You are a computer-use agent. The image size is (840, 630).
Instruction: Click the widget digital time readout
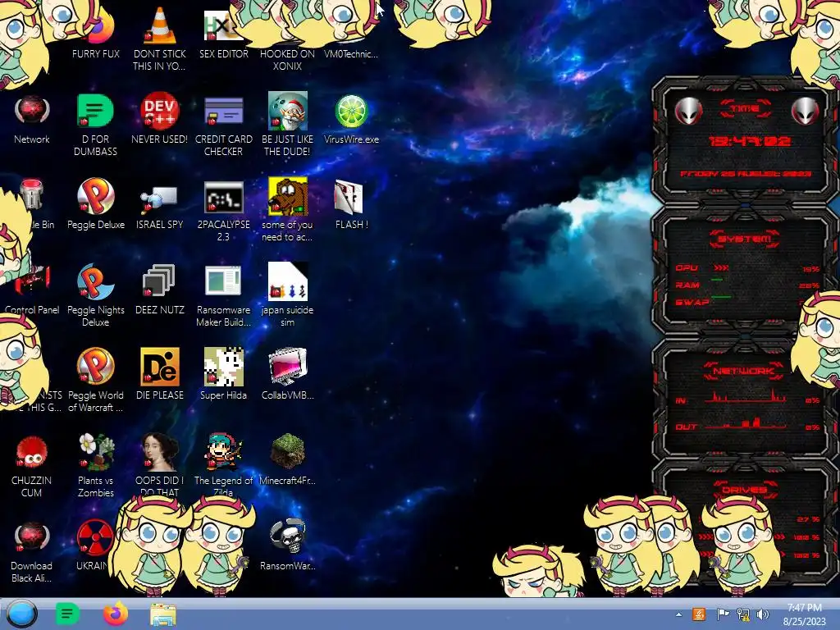[x=750, y=141]
